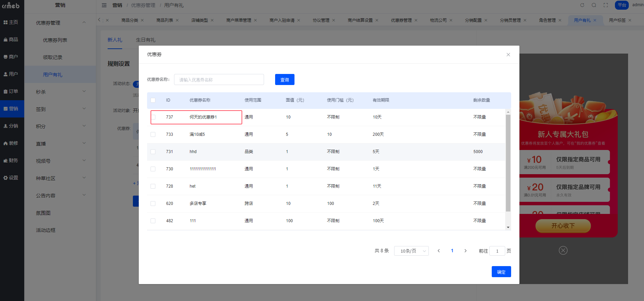Check the 满10减5 coupon row checkbox
Screen dimensions: 644x301
(153, 134)
